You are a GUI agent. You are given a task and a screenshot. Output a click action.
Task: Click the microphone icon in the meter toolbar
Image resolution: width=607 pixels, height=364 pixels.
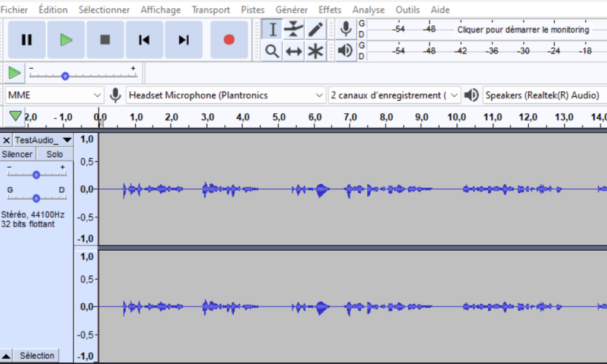coord(346,29)
